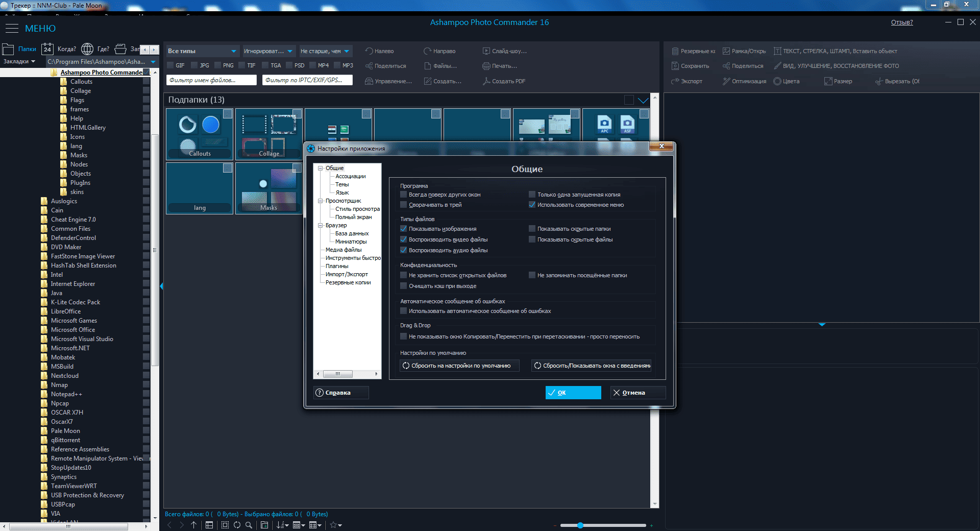Go up one folder level arrow
Viewport: 980px width, 531px height.
click(x=193, y=525)
